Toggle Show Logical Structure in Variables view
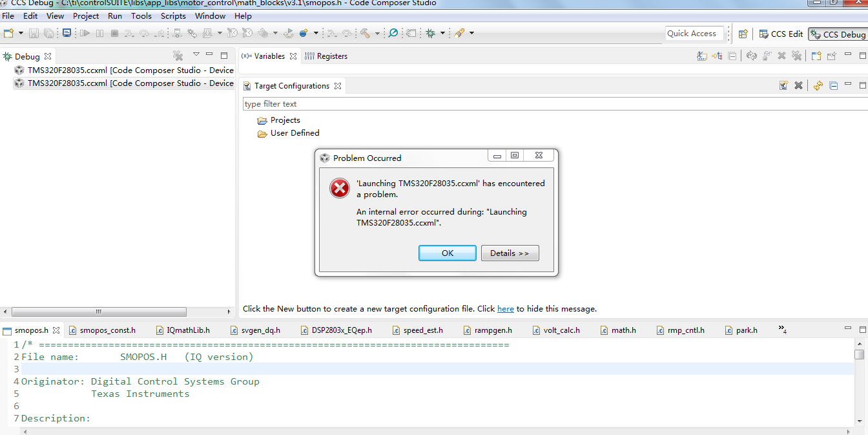Screen dimensions: 868x435 coord(717,56)
